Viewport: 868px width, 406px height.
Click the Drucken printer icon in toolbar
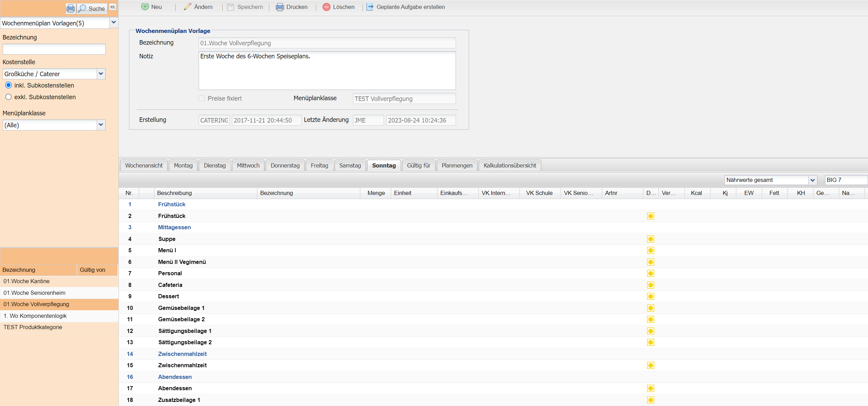coord(280,7)
